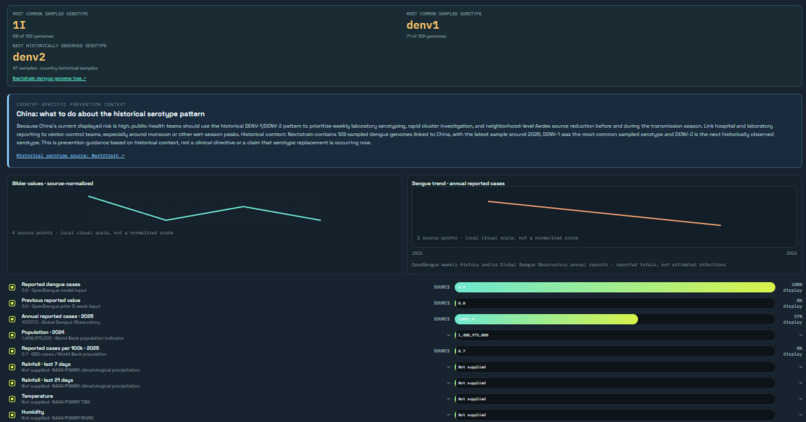Image resolution: width=806 pixels, height=422 pixels.
Task: Click the 'denv1' serotype value
Action: point(423,25)
